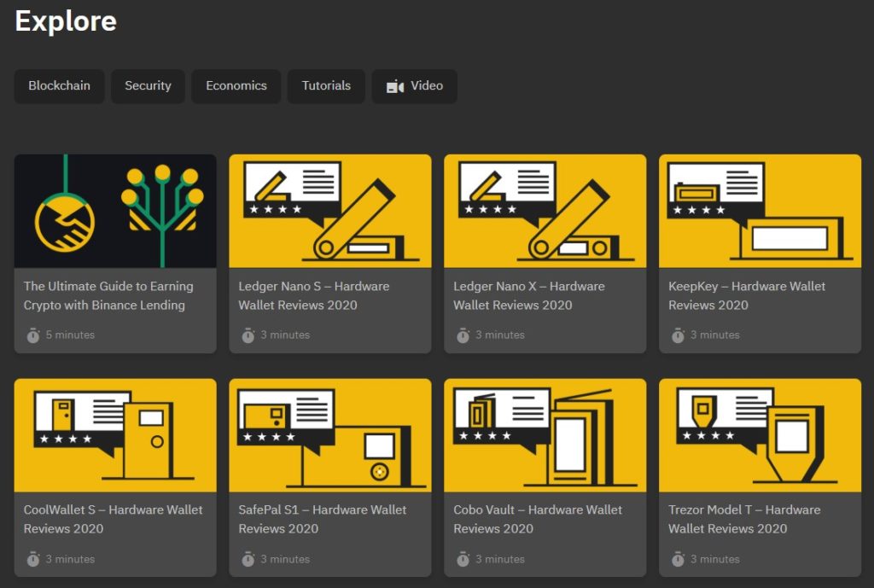Image resolution: width=874 pixels, height=588 pixels.
Task: Click the 'CoolWallet S – Hardware Wallet Reviews' title
Action: pyautogui.click(x=114, y=519)
